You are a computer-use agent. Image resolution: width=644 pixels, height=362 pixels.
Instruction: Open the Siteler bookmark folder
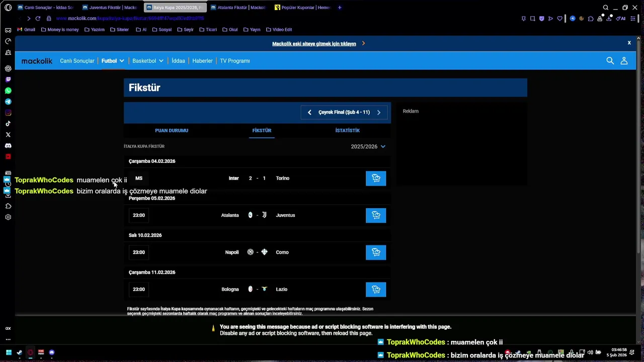click(119, 30)
